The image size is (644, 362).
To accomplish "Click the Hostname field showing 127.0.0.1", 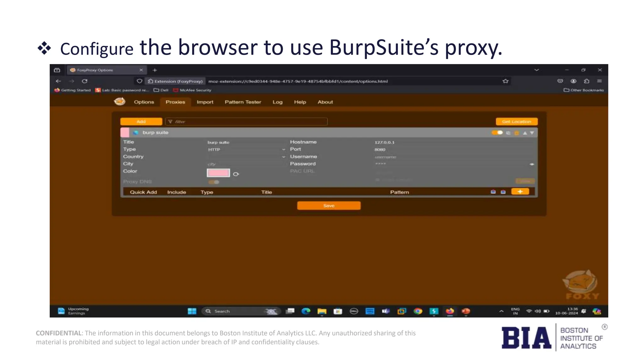I will click(454, 142).
